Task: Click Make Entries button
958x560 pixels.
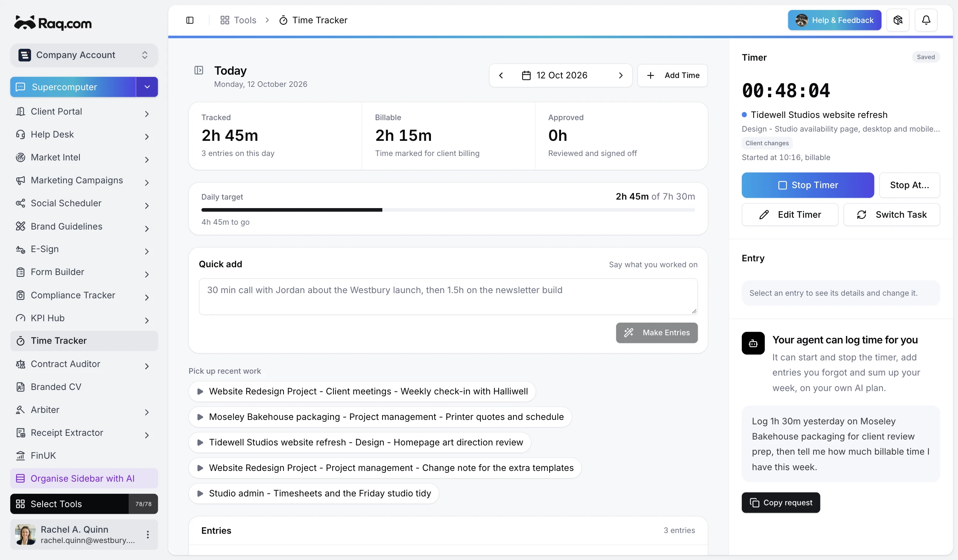Action: click(x=656, y=333)
